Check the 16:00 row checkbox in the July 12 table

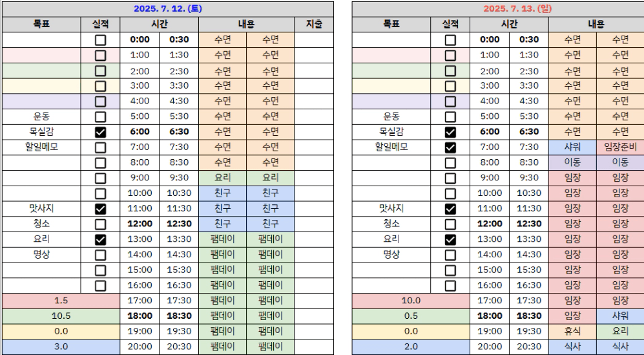click(x=100, y=286)
